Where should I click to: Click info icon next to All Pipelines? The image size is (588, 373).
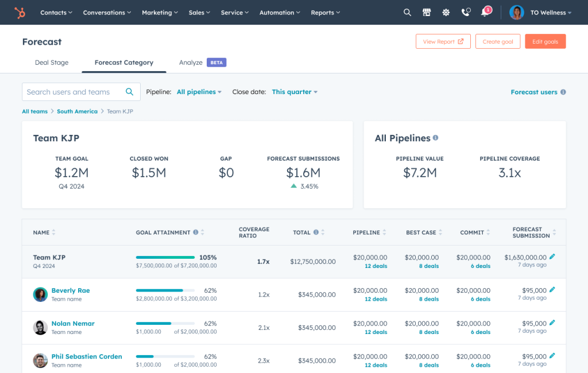[436, 138]
